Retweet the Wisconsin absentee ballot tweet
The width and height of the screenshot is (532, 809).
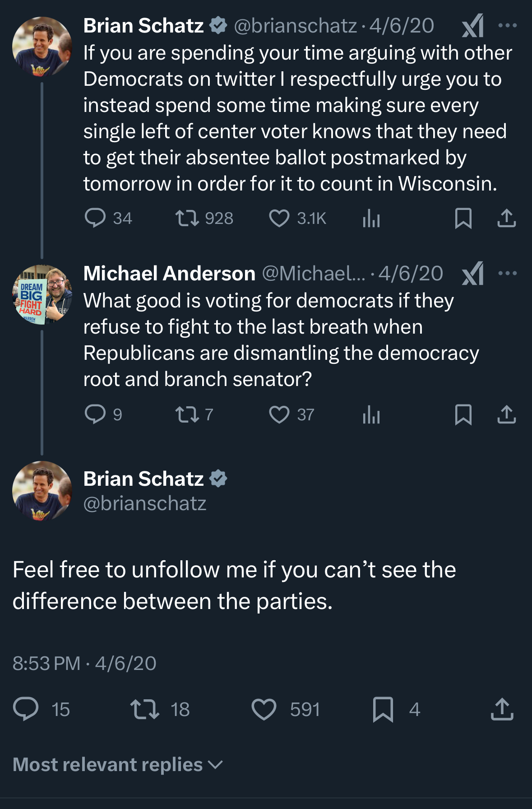pyautogui.click(x=187, y=218)
